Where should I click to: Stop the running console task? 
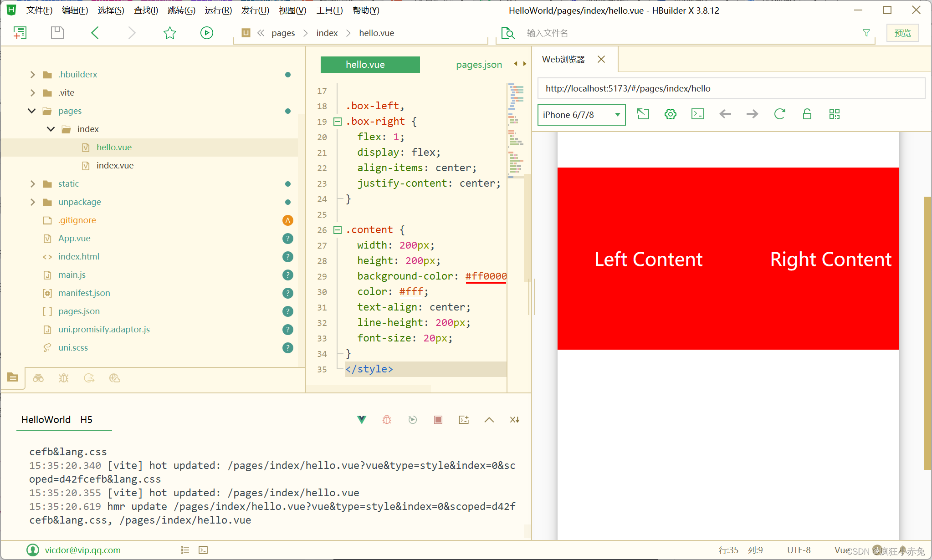(x=438, y=420)
